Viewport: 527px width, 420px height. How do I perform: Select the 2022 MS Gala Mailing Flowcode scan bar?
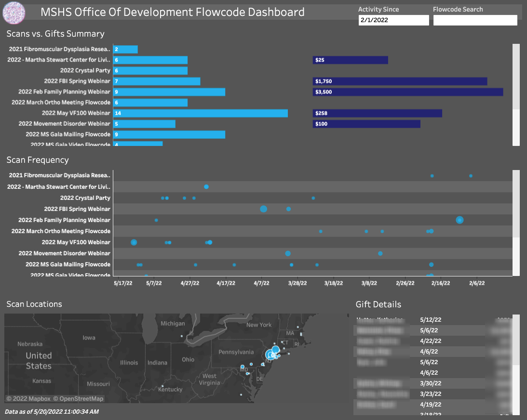tap(169, 135)
